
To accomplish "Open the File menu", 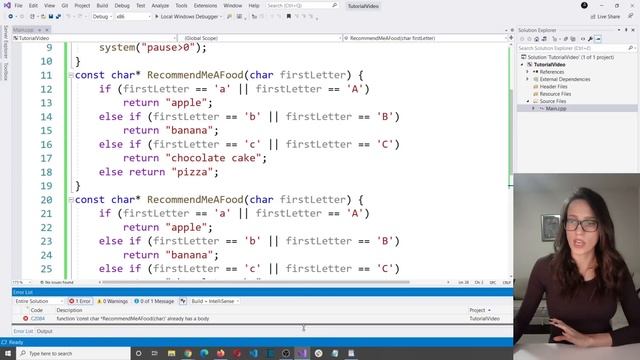I will 18,6.
